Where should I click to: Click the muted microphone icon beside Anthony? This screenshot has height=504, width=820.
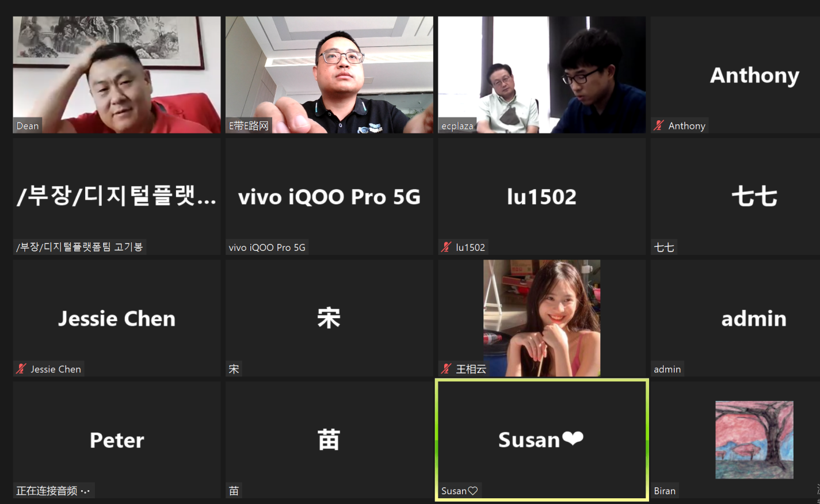(x=659, y=125)
